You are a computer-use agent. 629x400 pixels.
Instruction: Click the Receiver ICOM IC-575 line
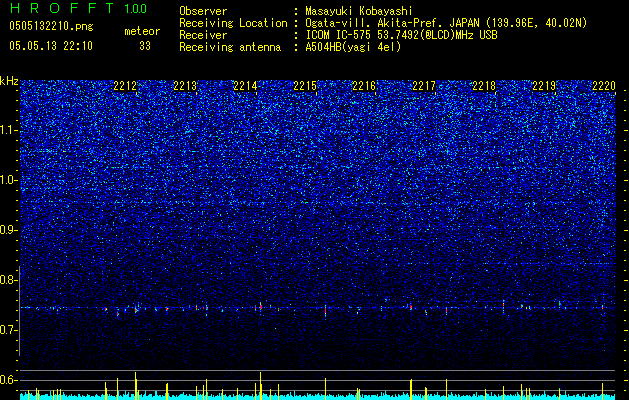point(401,35)
